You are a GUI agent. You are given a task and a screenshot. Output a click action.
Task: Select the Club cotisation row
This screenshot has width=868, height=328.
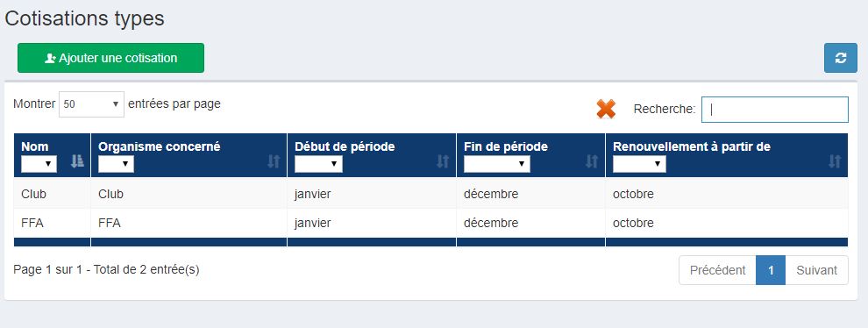pyautogui.click(x=430, y=194)
